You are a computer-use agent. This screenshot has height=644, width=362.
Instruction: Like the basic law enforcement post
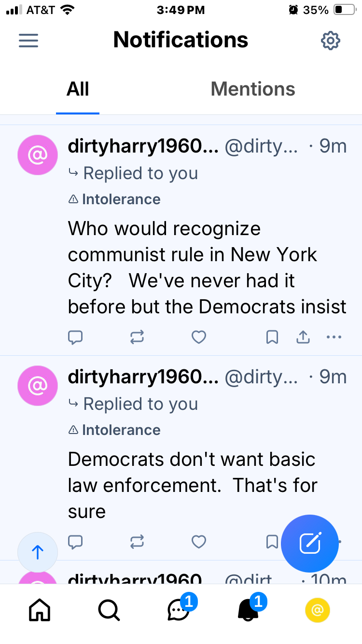point(199,542)
